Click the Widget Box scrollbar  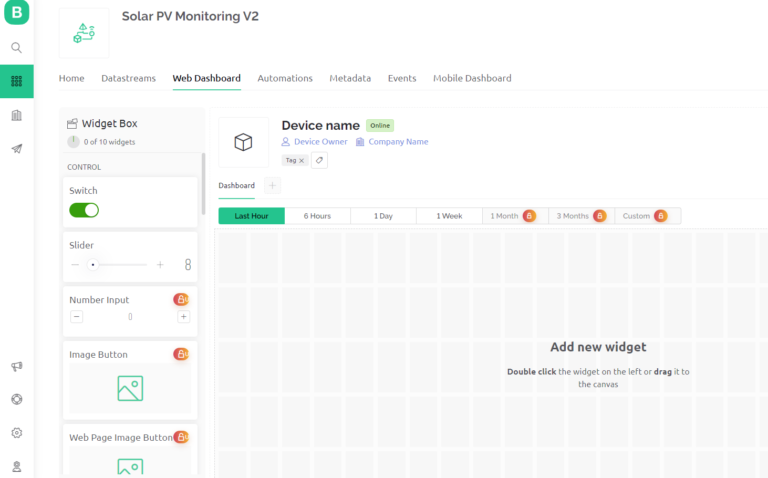tap(203, 184)
